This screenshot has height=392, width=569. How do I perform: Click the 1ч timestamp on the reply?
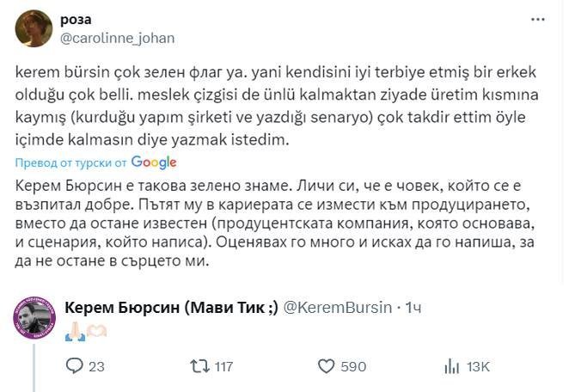(x=413, y=308)
